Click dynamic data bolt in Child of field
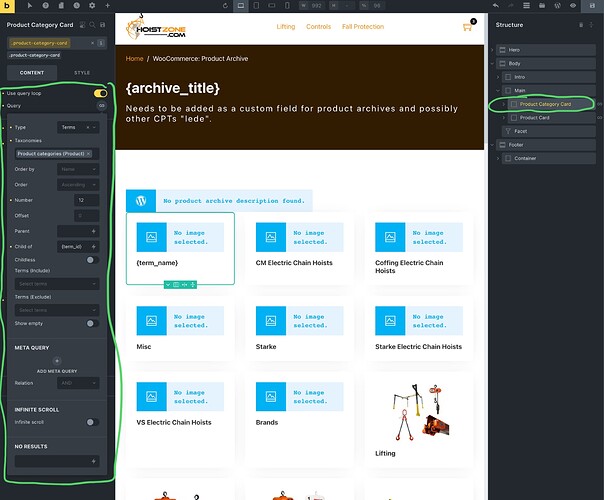This screenshot has height=500, width=604. click(x=94, y=247)
